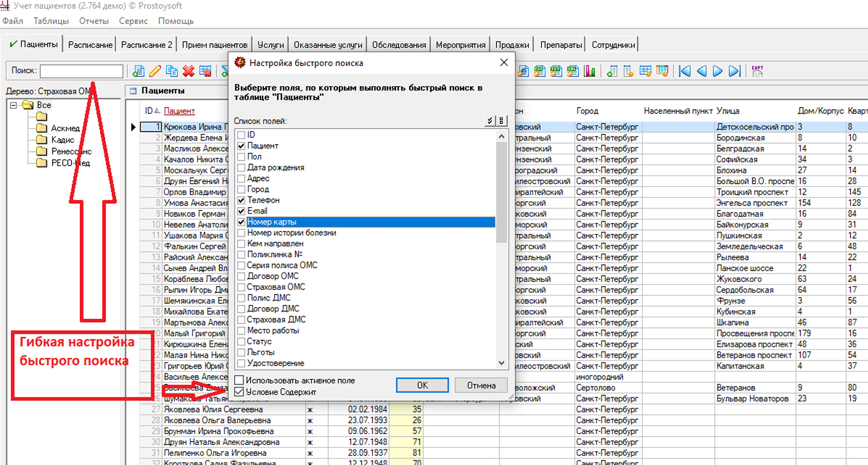868x465 pixels.
Task: Open the Помощь menu
Action: click(176, 21)
